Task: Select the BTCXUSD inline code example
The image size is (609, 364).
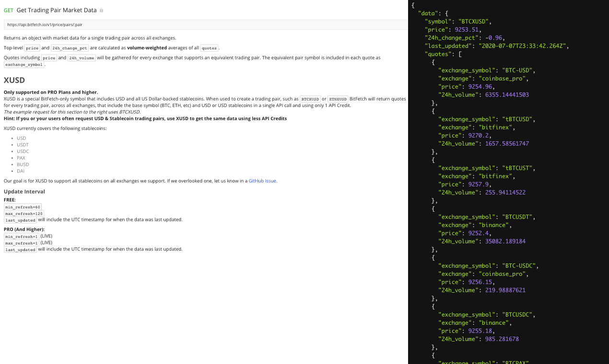Action: (x=310, y=99)
